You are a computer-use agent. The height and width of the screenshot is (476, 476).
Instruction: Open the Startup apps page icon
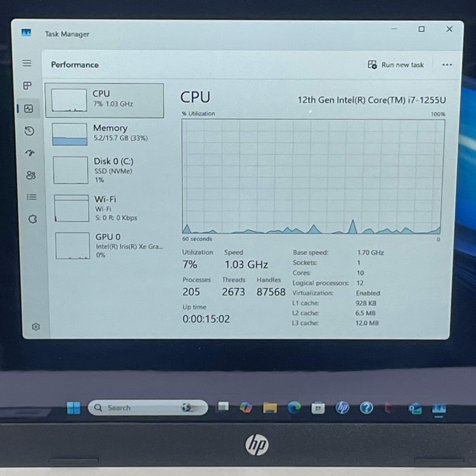30,153
